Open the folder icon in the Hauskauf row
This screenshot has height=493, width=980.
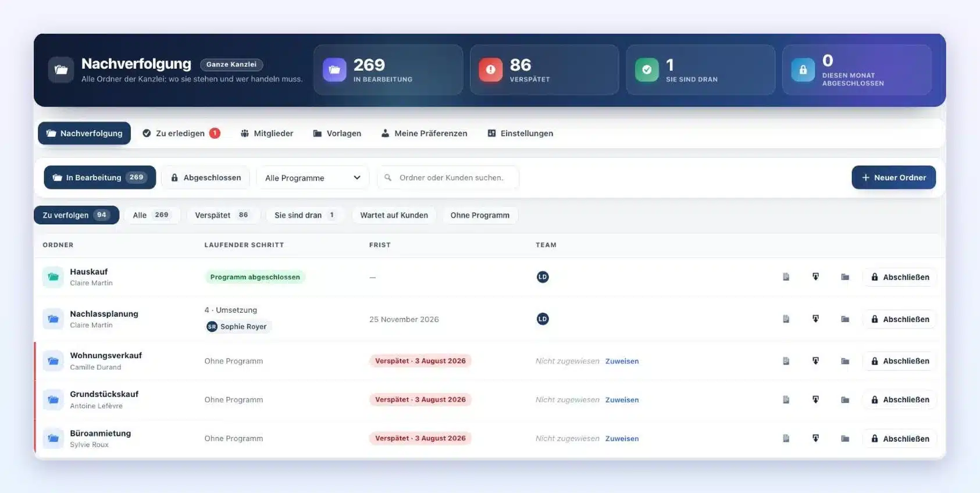pos(845,277)
